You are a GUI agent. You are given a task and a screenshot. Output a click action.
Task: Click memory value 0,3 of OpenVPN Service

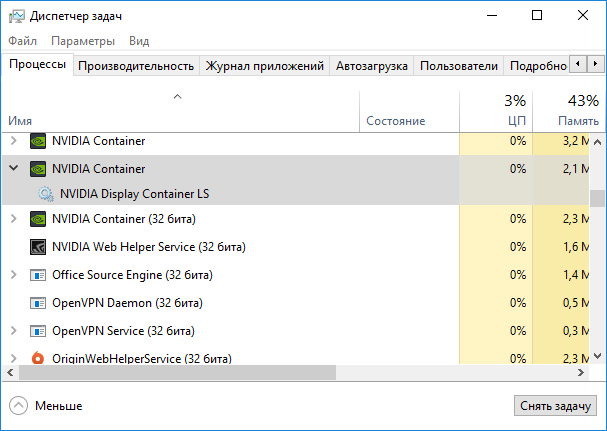pos(576,331)
